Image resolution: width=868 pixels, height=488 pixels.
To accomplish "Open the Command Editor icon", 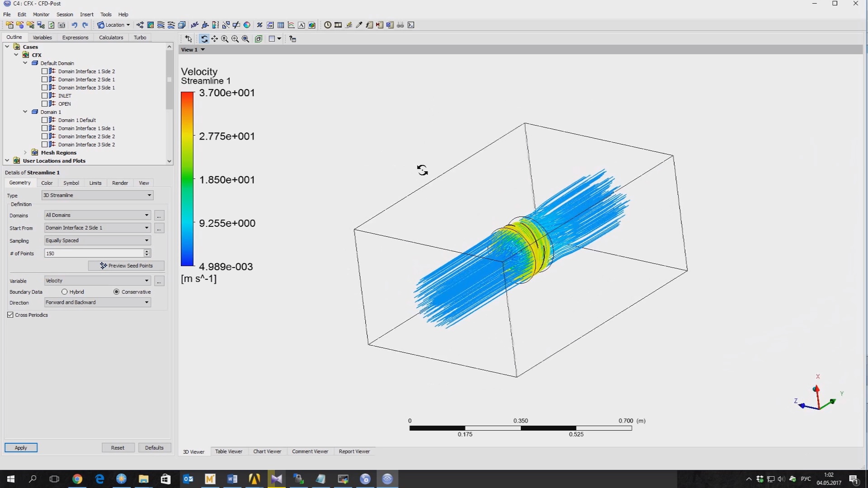I will [x=411, y=25].
